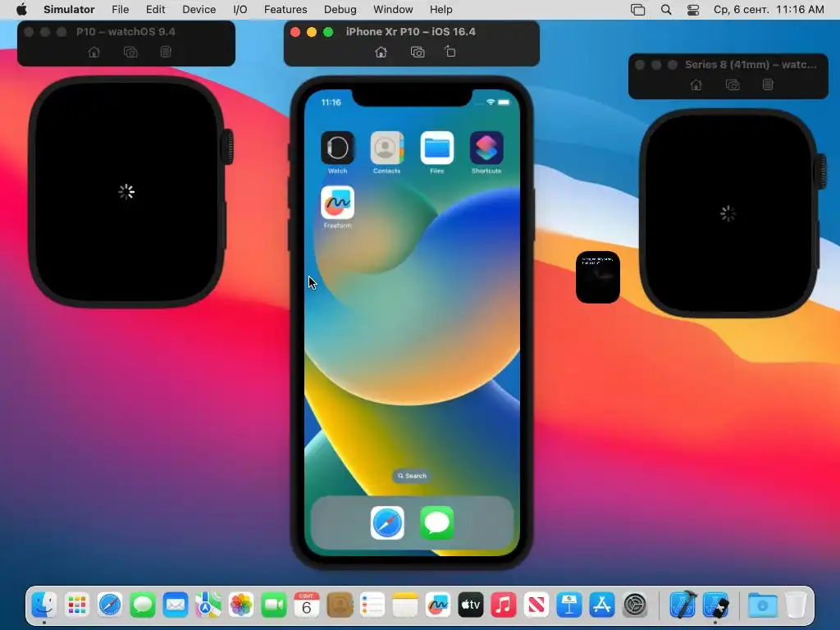Select the Series 8 (41mm) window title
840x630 pixels.
(751, 64)
